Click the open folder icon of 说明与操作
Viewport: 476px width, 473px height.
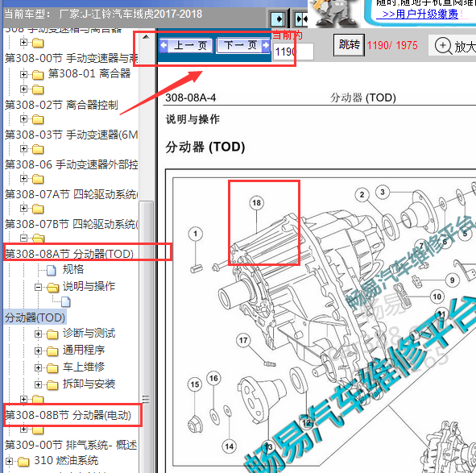point(53,287)
